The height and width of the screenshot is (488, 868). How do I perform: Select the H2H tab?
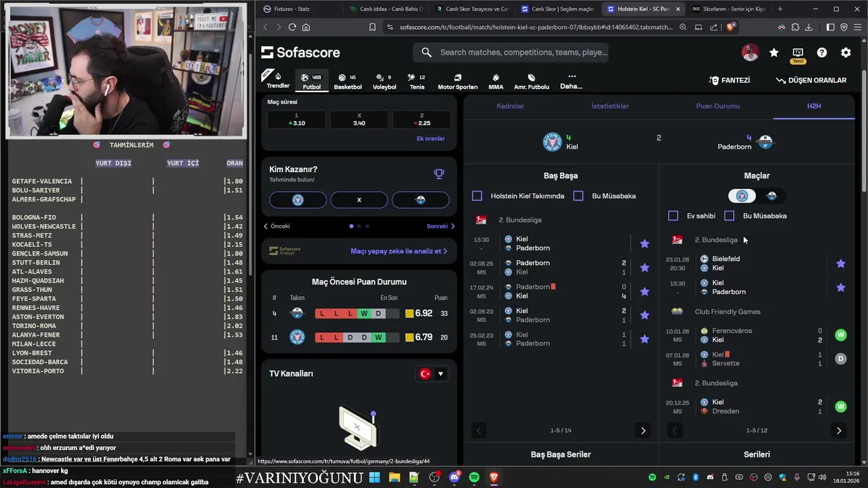(814, 106)
